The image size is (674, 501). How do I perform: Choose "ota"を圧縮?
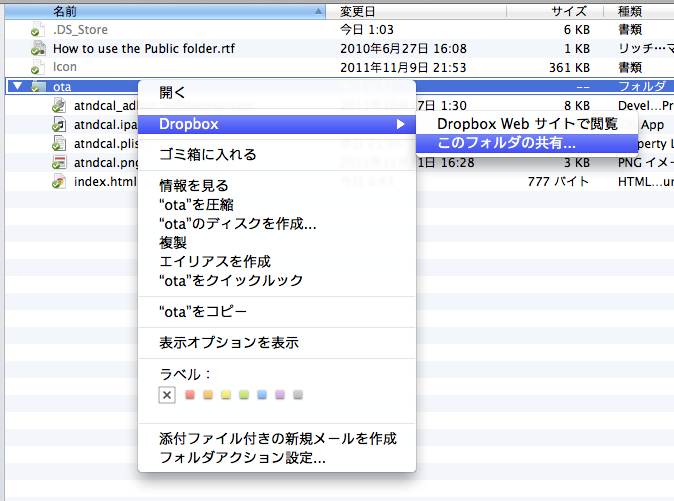point(277,205)
